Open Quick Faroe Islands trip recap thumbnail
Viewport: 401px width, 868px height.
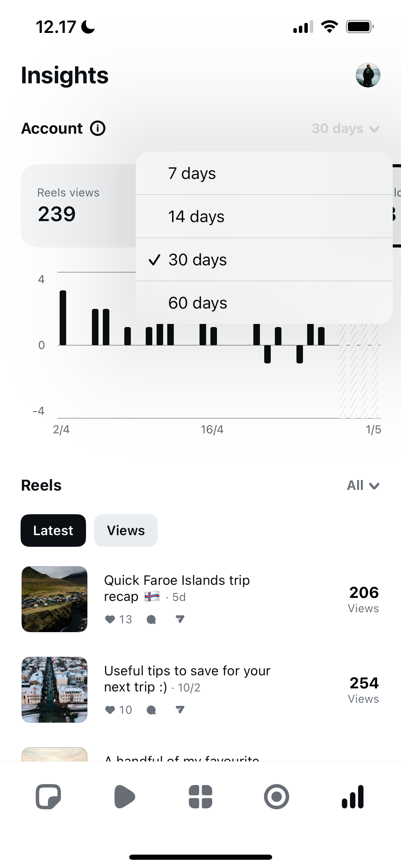pyautogui.click(x=54, y=599)
